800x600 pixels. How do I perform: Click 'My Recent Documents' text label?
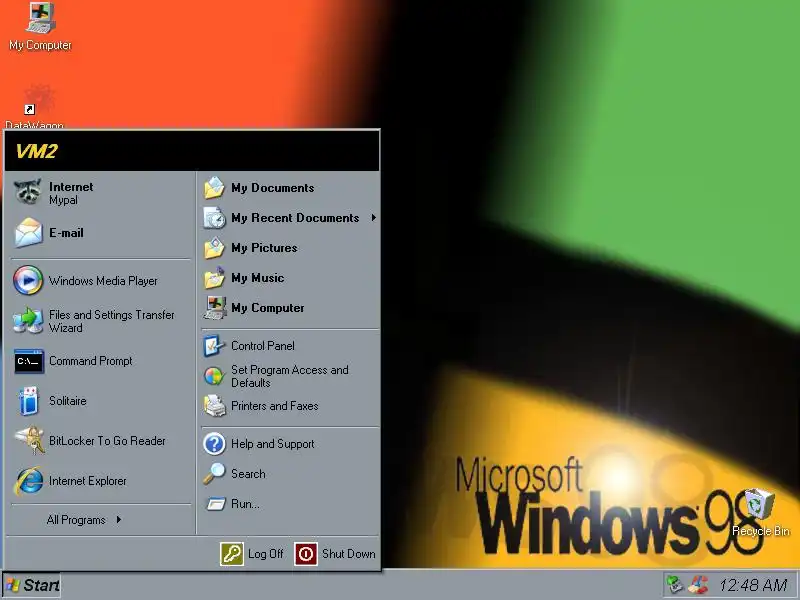pyautogui.click(x=295, y=218)
